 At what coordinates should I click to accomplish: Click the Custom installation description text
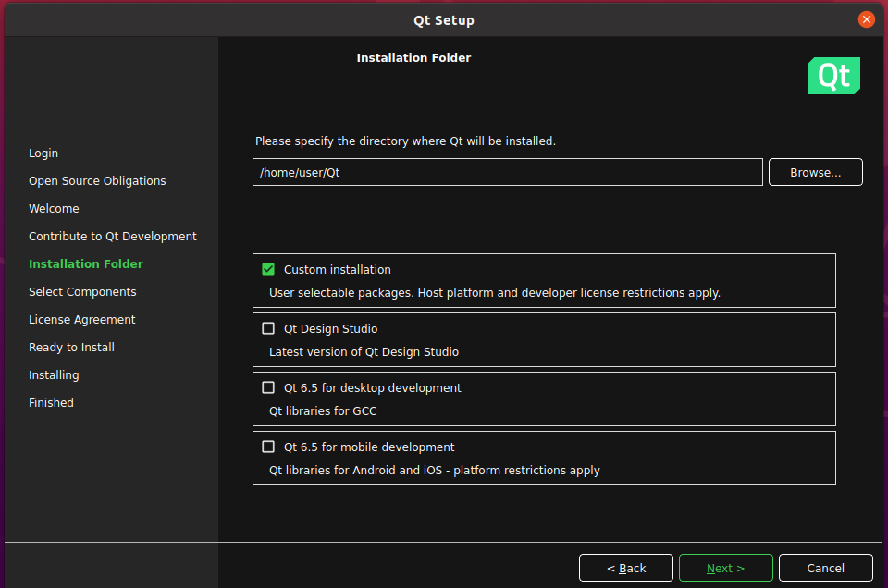point(494,293)
